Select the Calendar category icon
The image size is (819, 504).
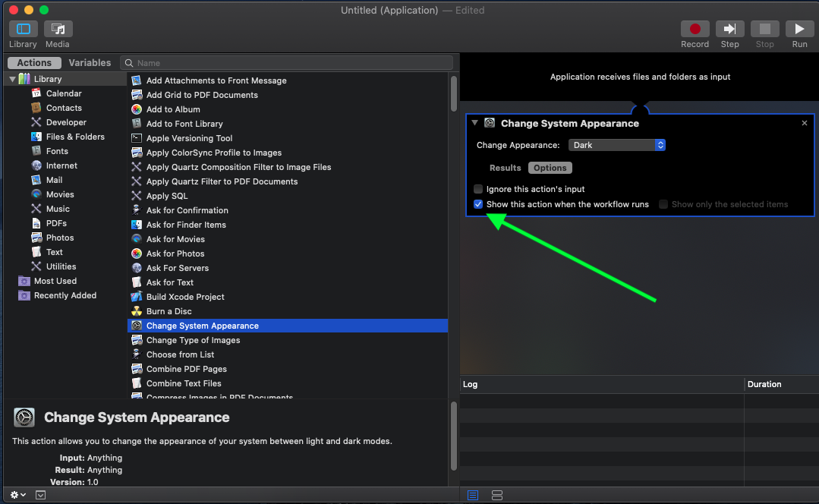(36, 93)
